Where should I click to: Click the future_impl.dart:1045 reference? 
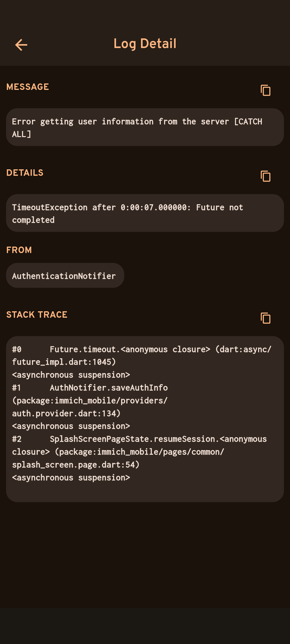pyautogui.click(x=64, y=362)
